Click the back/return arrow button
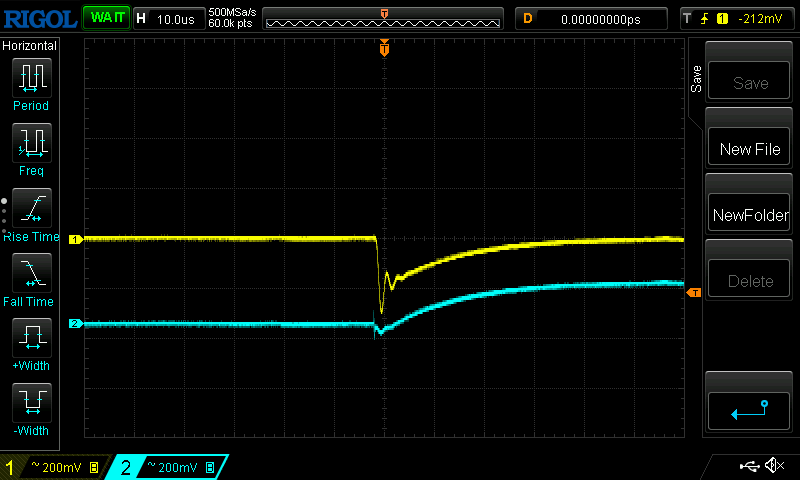The image size is (800, 480). point(749,411)
